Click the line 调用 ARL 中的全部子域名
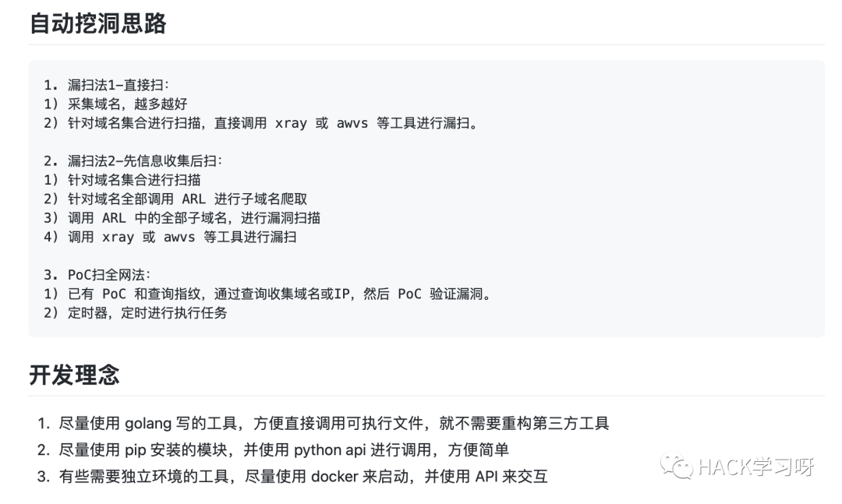Viewport: 842px width, 504px height. coord(182,218)
